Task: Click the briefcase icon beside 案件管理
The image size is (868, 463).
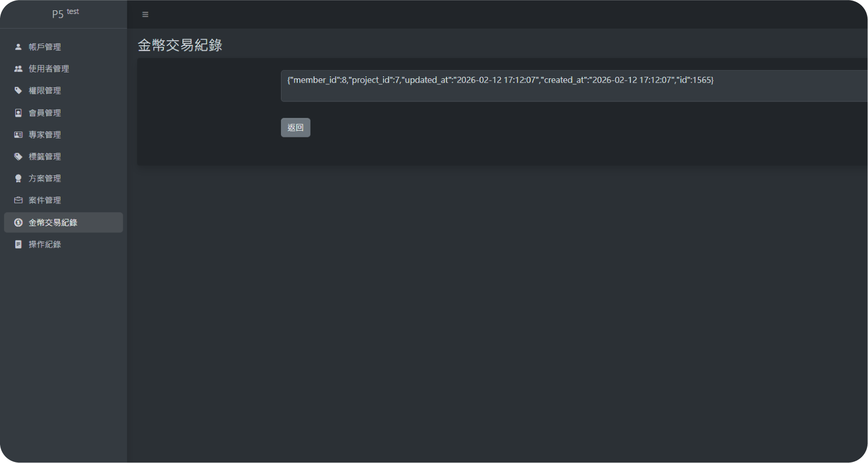Action: 18,200
